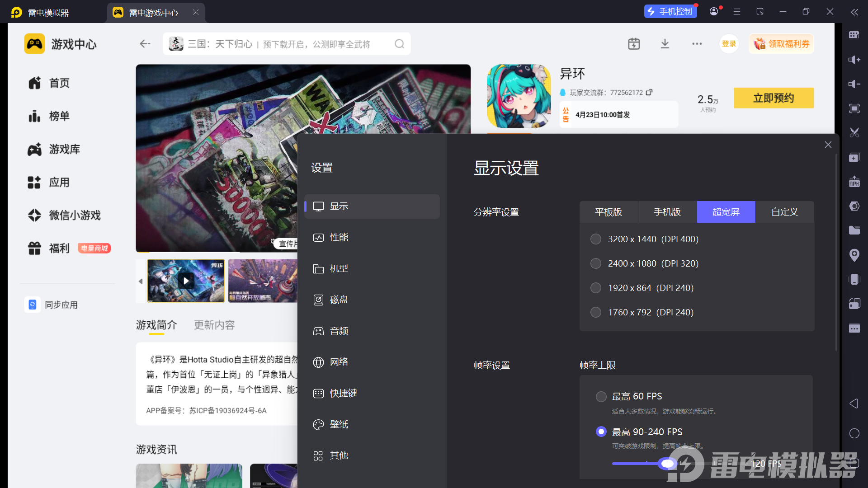
Task: Close the settings dialog
Action: (828, 145)
